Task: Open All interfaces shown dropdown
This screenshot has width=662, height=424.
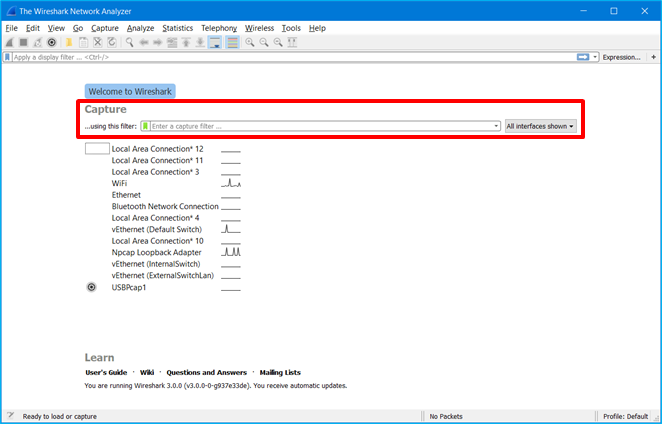Action: click(x=540, y=126)
